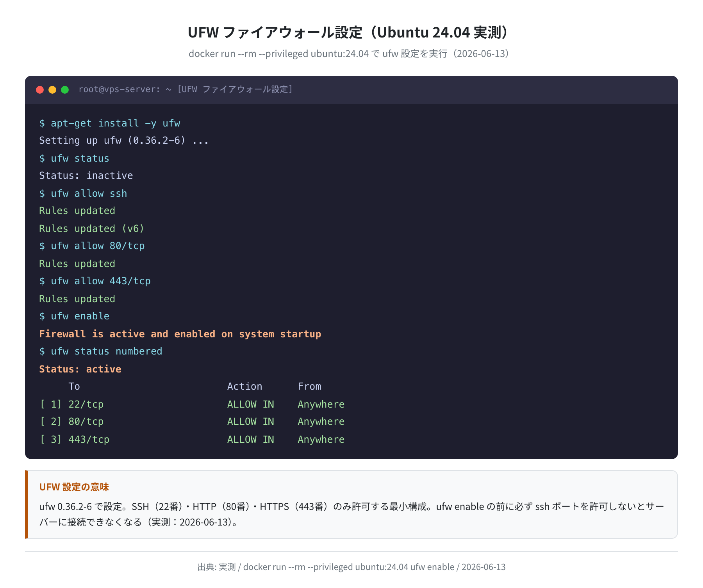The height and width of the screenshot is (588, 703).
Task: Click Firewall is active and enabled message
Action: [180, 334]
